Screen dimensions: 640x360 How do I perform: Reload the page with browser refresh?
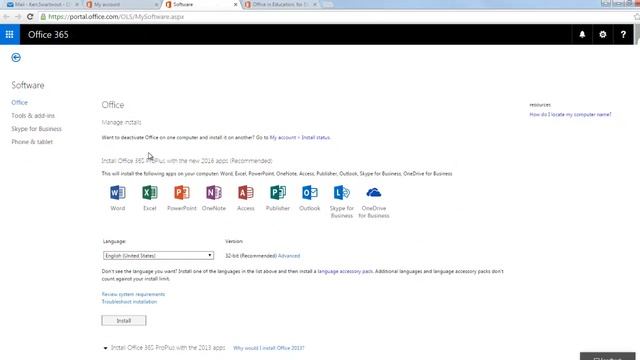pyautogui.click(x=30, y=17)
